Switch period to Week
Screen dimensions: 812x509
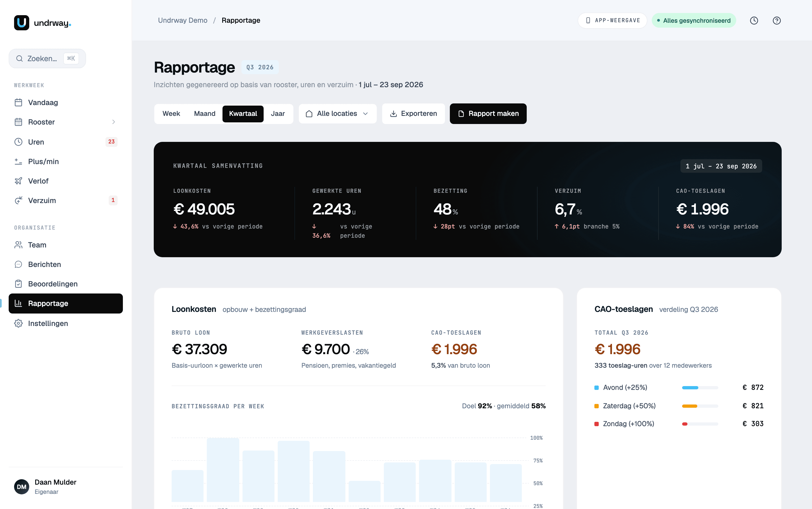point(171,114)
